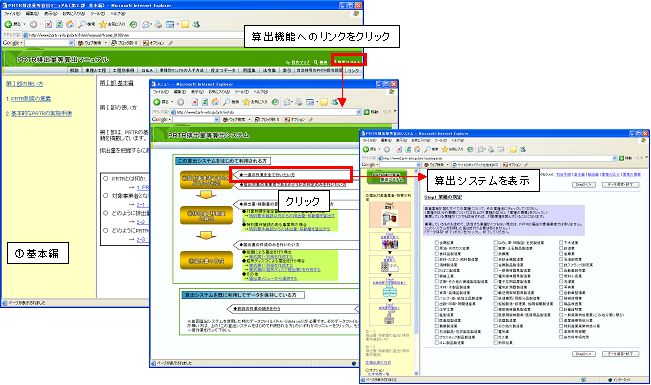This screenshot has height=385, width=651.
Task: Click the upper Step2へ button
Action: pos(584,184)
